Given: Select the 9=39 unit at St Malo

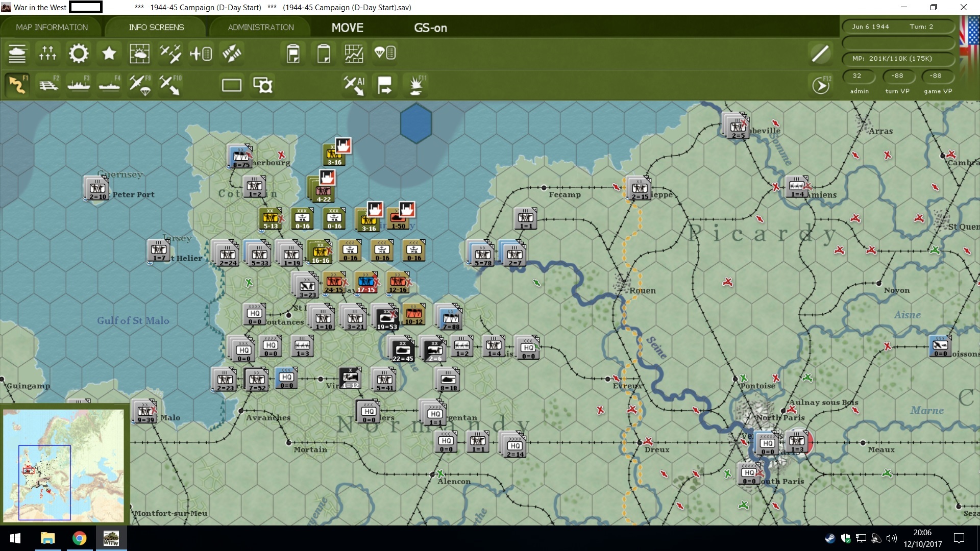Looking at the screenshot, I should (145, 411).
